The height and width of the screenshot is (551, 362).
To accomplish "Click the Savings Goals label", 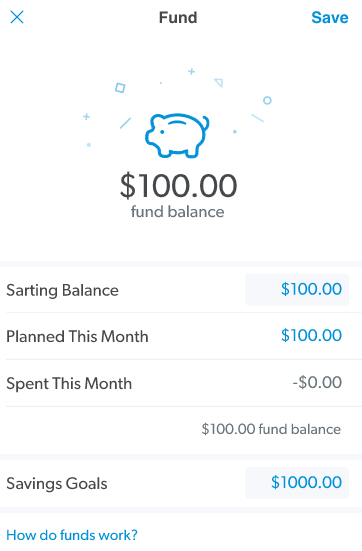I will click(57, 484).
